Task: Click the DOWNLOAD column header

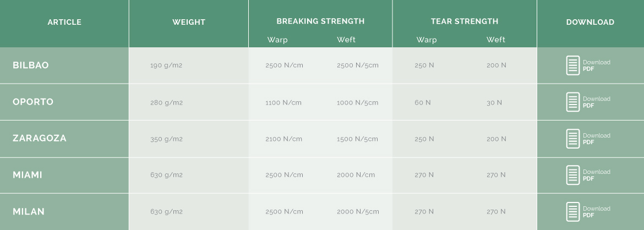Action: pos(590,22)
